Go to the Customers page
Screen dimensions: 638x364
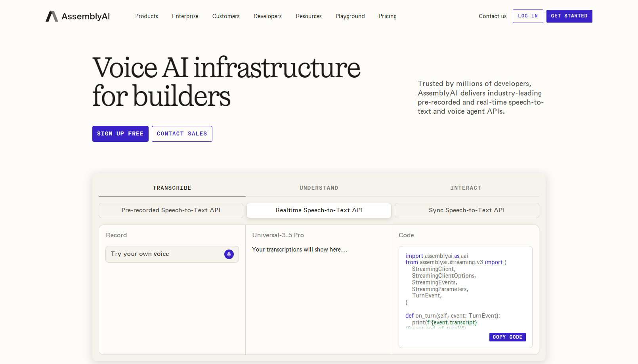point(226,16)
